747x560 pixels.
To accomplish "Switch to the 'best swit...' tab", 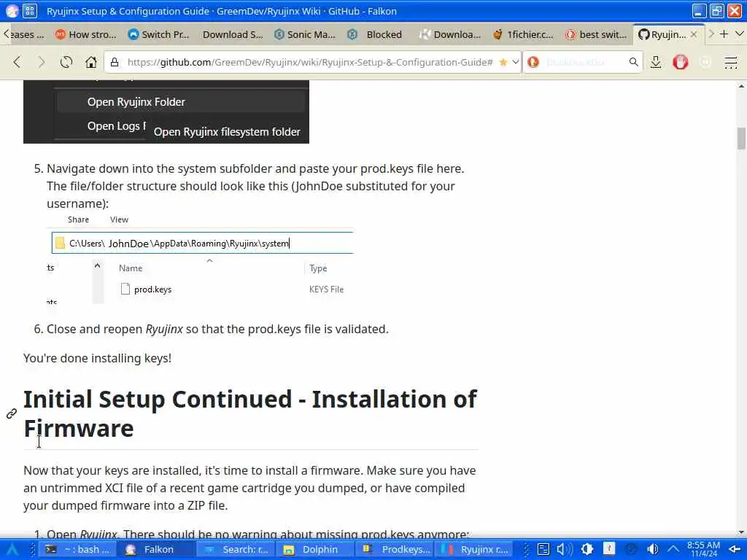I will tap(595, 34).
